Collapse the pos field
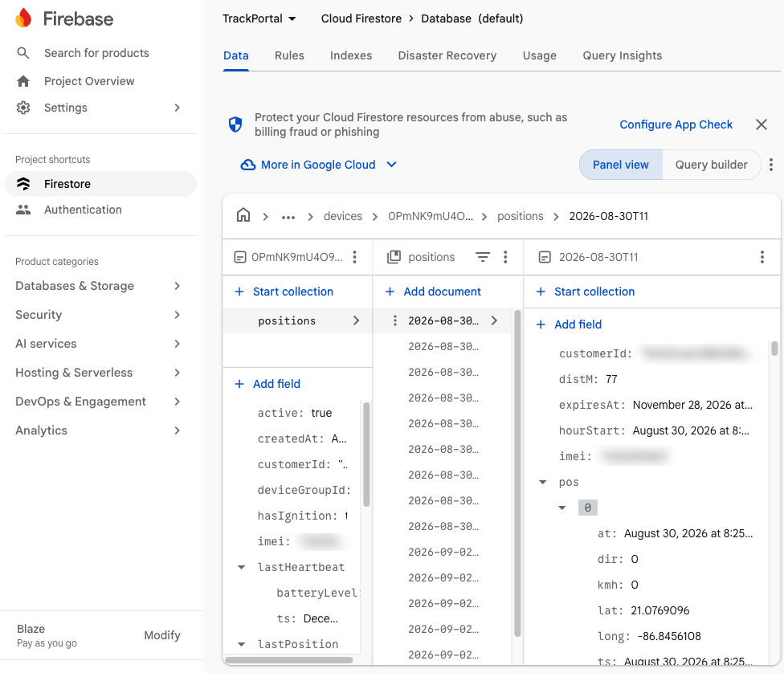This screenshot has width=784, height=673. pos(542,483)
